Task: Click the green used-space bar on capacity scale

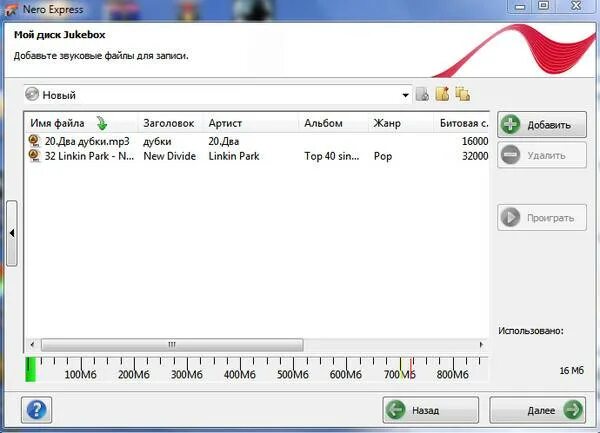Action: point(31,369)
